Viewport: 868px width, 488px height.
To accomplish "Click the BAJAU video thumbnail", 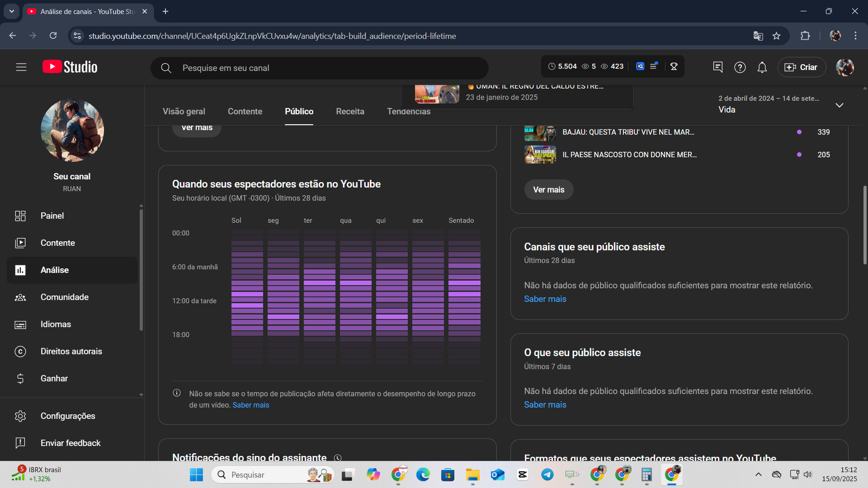I will point(540,132).
